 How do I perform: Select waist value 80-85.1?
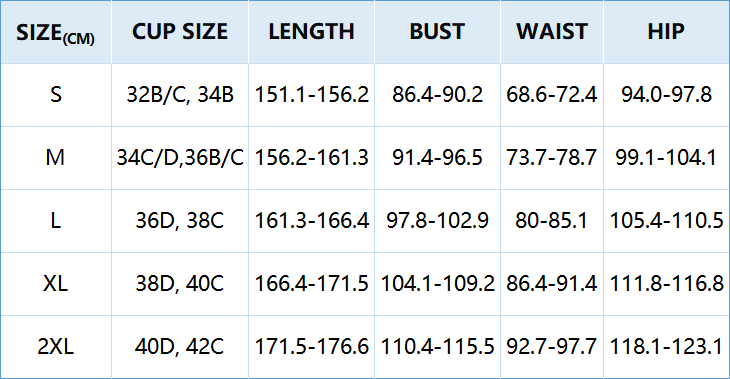click(552, 221)
